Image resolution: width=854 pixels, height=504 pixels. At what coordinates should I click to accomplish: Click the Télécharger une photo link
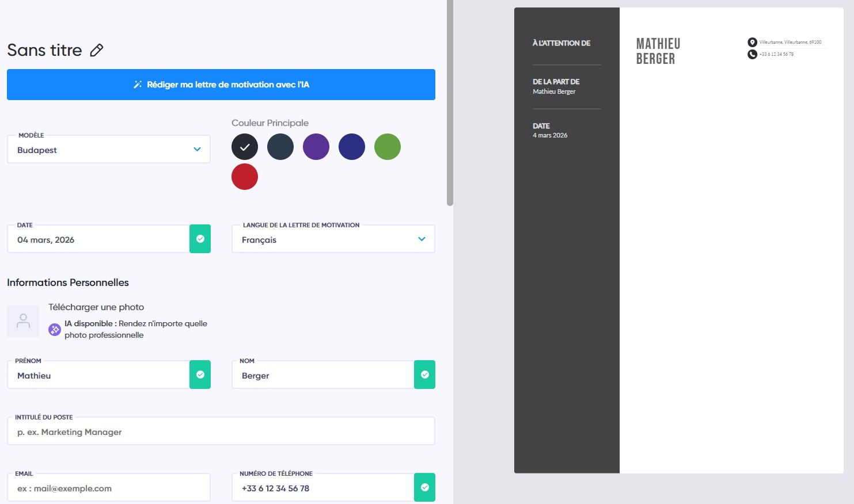click(x=97, y=307)
